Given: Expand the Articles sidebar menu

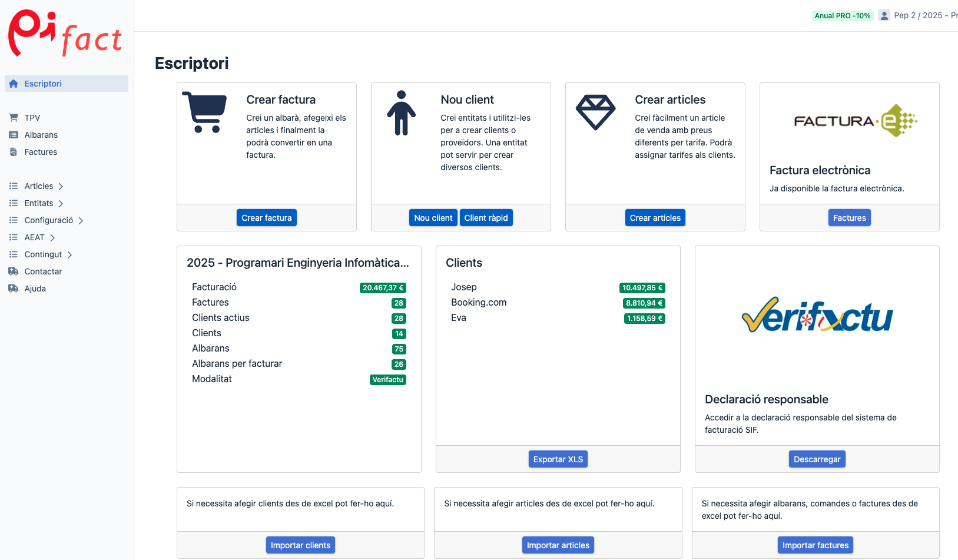Looking at the screenshot, I should tap(60, 187).
